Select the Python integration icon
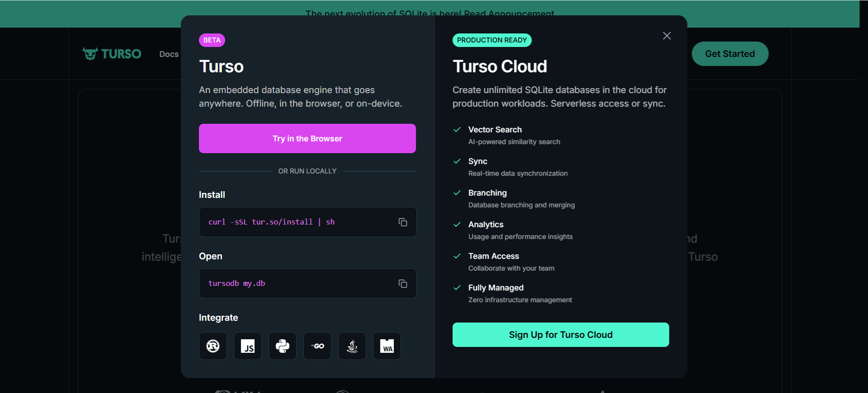 [283, 346]
